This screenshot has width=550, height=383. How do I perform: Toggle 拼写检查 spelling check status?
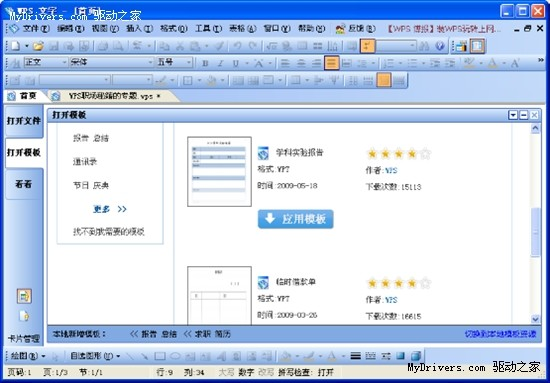click(x=306, y=372)
